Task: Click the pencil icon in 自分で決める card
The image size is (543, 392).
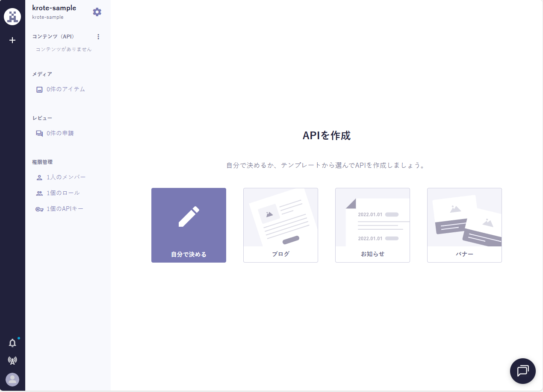Action: [189, 216]
